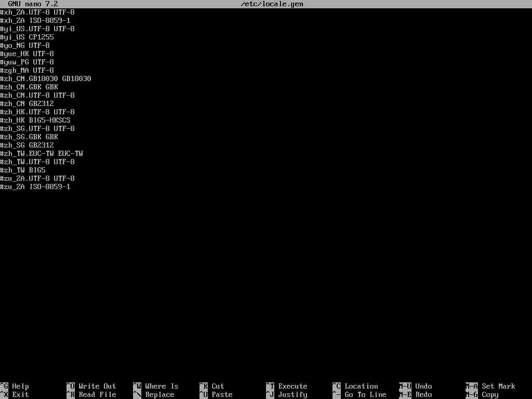Click the Write Out shortcut
Image resolution: width=532 pixels, height=399 pixels.
click(91, 386)
